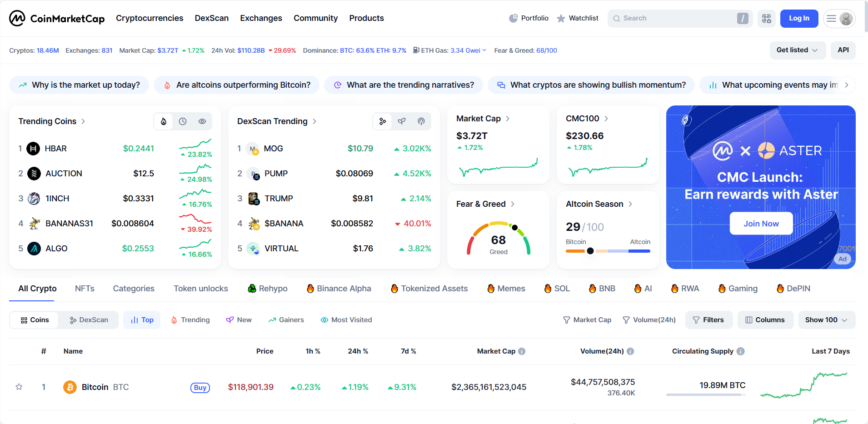The image size is (868, 424).
Task: Open the hamburger menu with profile avatar
Action: (x=839, y=19)
